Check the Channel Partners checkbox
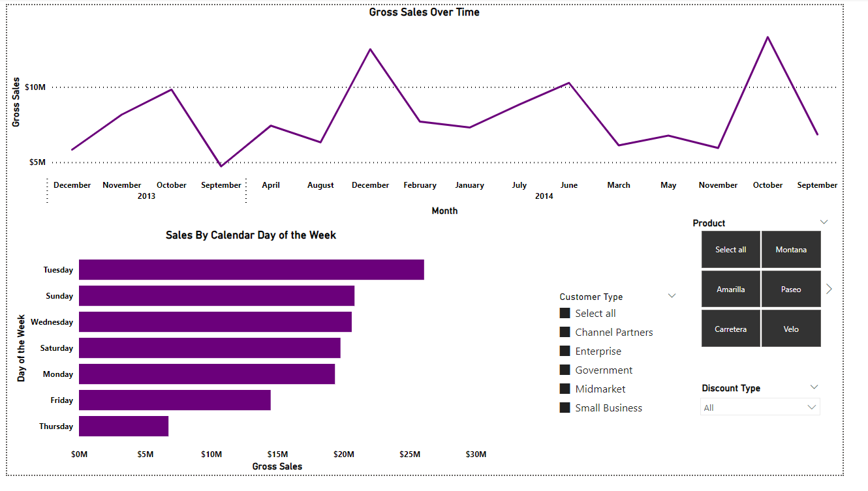Image resolution: width=868 pixels, height=491 pixels. pyautogui.click(x=564, y=332)
